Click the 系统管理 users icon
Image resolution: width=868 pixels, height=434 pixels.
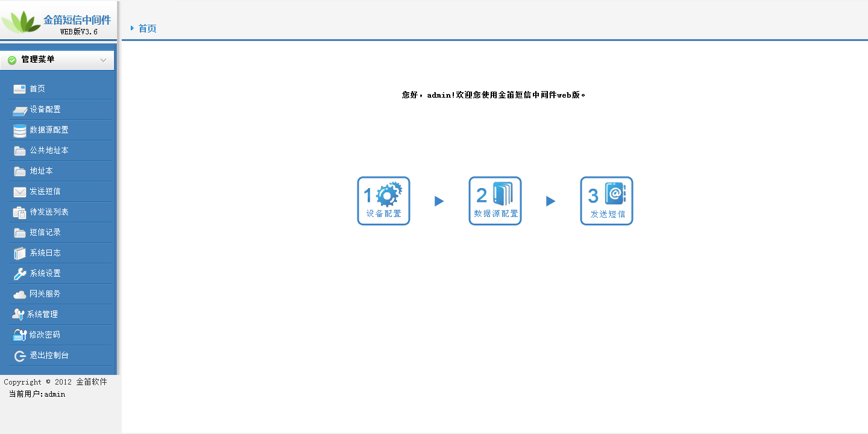(x=19, y=314)
